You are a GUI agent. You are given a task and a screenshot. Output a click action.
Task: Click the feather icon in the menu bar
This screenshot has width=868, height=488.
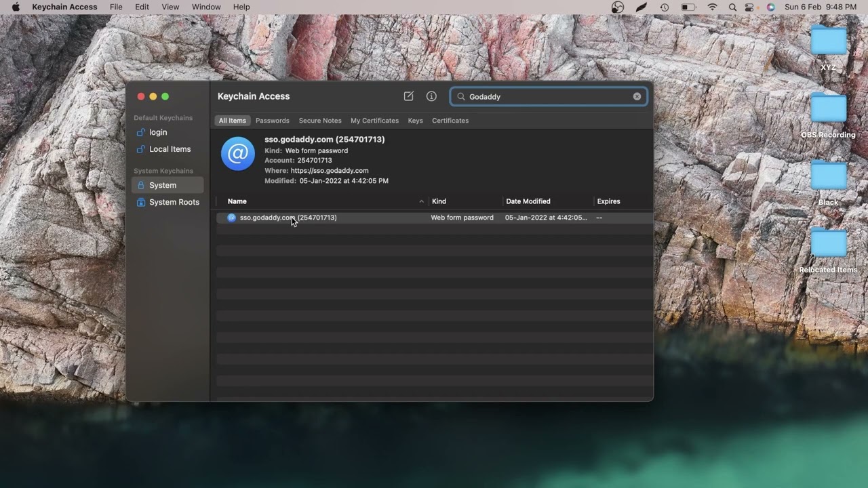tap(642, 7)
